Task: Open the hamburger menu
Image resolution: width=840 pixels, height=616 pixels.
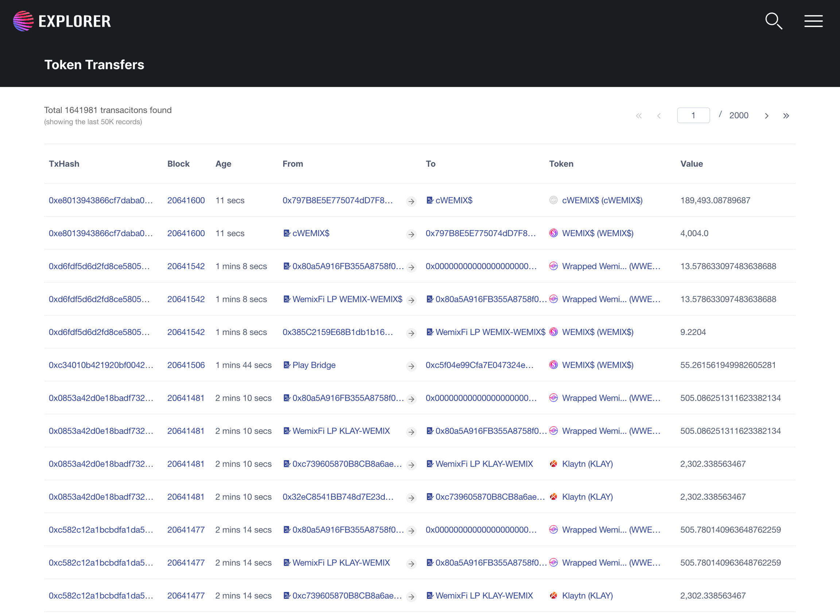Action: (813, 21)
